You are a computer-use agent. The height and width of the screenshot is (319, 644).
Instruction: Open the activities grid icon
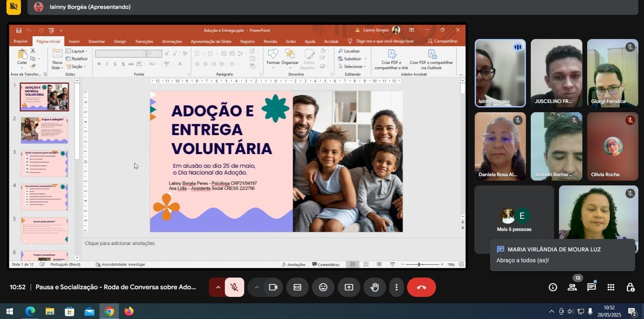(611, 287)
